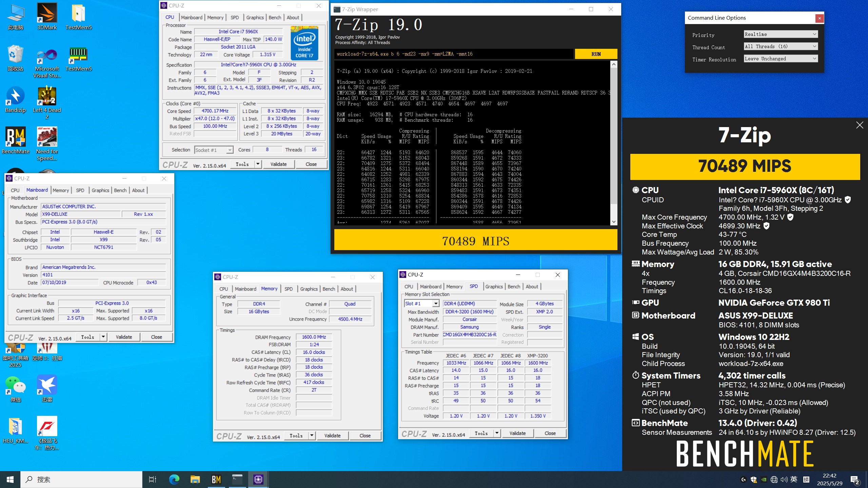Launch Left 4 Dead 2 shortcut
Image resolution: width=868 pixels, height=488 pixels.
(x=47, y=102)
